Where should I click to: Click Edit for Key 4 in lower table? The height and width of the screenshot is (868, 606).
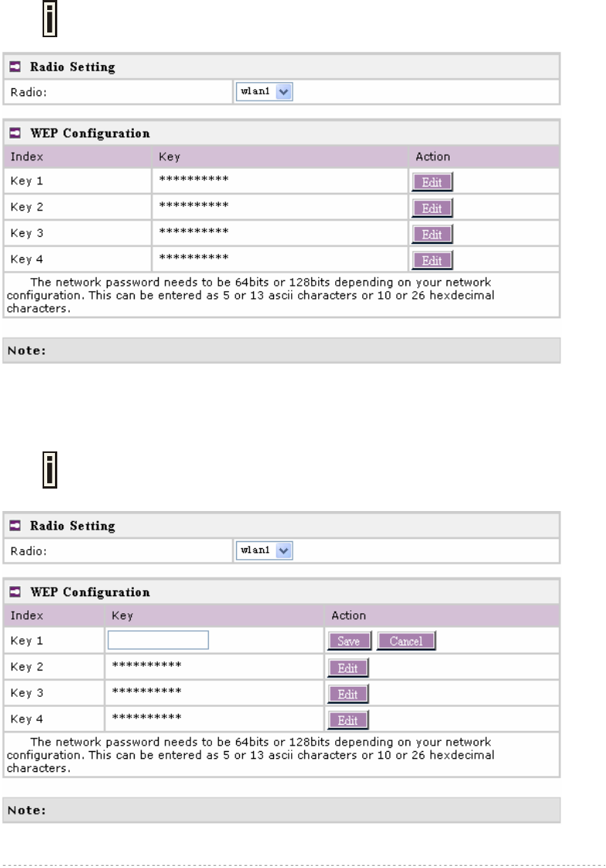348,719
